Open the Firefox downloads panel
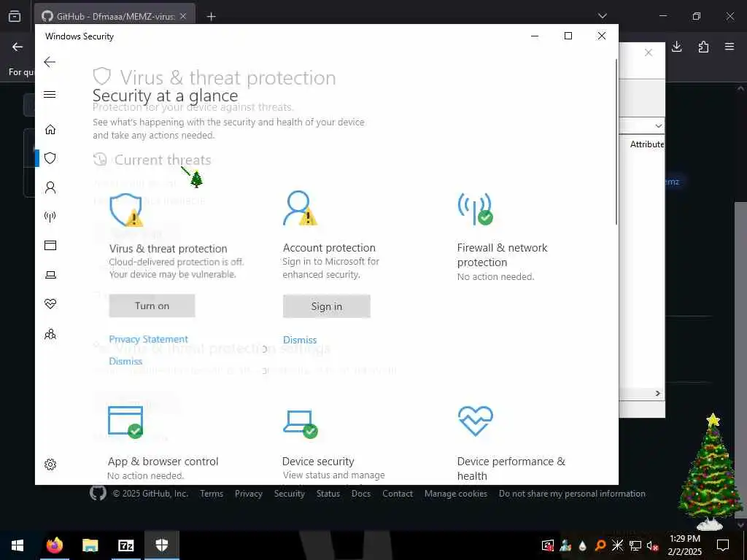 point(677,47)
